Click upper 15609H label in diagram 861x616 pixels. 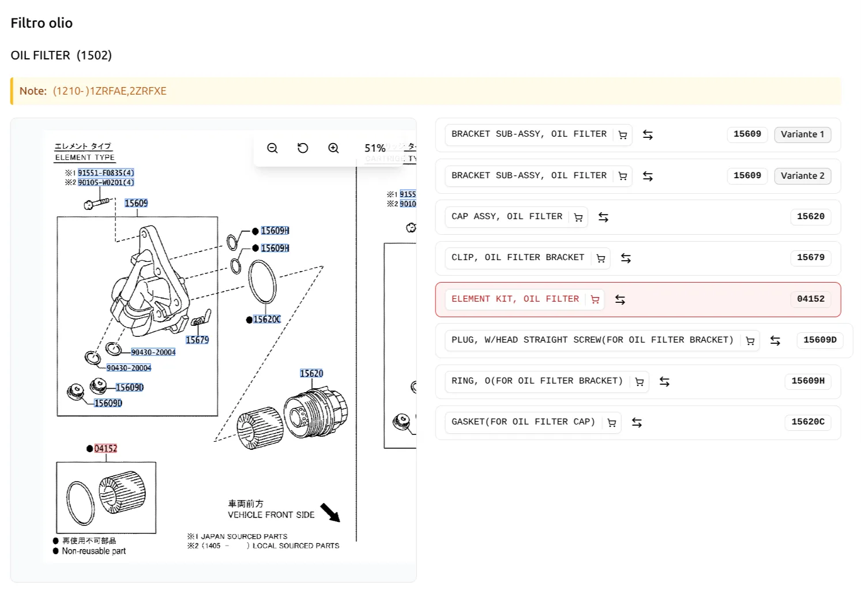coord(275,231)
